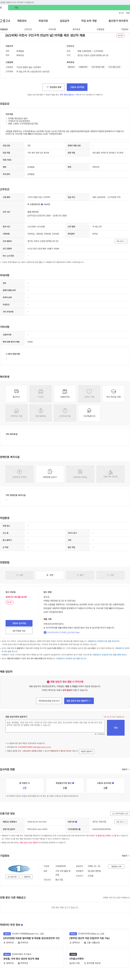Viewport: 130px width, 980px height.
Task: Click the 통근버스 welfare icon
Action: pos(16,394)
